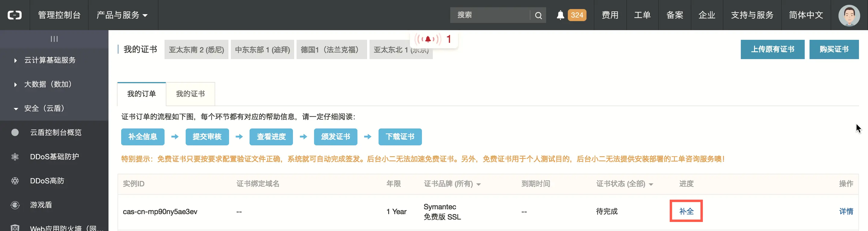This screenshot has width=868, height=231.
Task: Collapse 安全（云盾） category
Action: (44, 109)
